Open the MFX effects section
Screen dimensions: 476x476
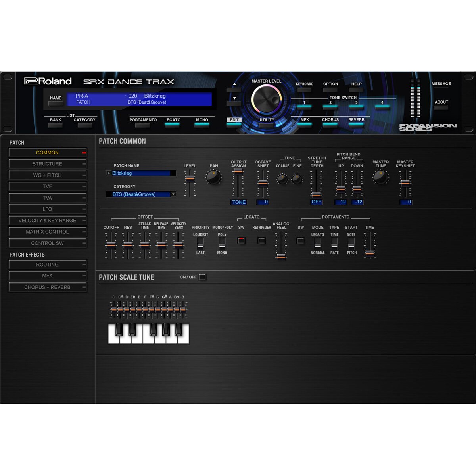tap(48, 276)
